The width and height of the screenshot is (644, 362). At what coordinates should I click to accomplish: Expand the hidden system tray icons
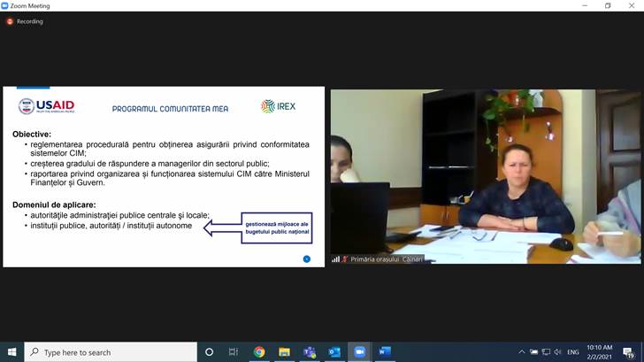pyautogui.click(x=522, y=351)
